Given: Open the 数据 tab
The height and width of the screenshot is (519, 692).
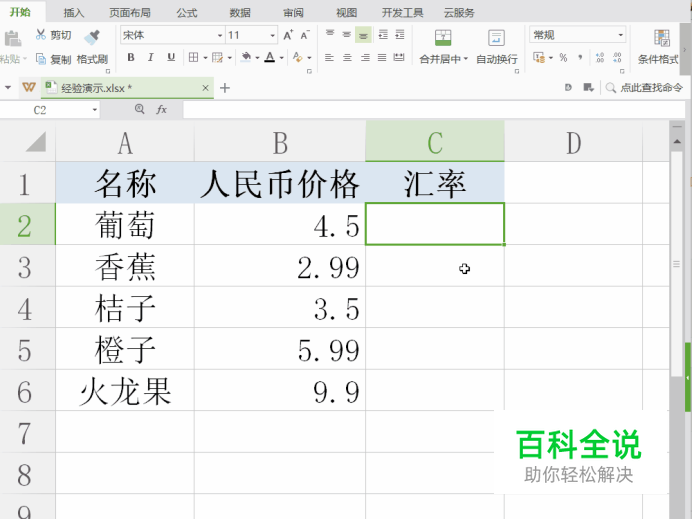Looking at the screenshot, I should pyautogui.click(x=240, y=13).
